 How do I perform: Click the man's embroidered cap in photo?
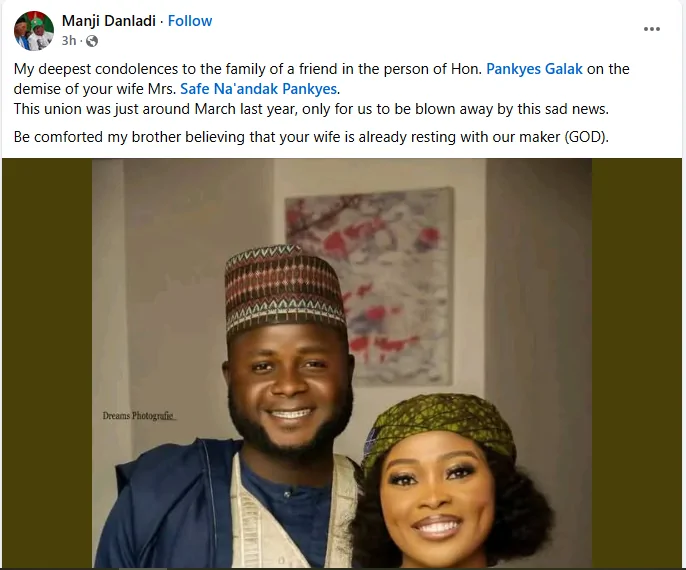(284, 289)
